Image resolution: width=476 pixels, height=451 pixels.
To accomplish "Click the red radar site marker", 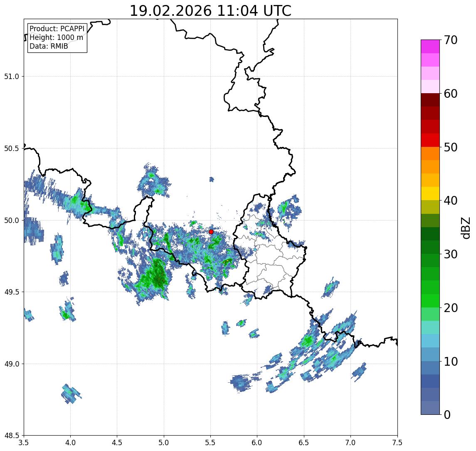I will point(211,232).
